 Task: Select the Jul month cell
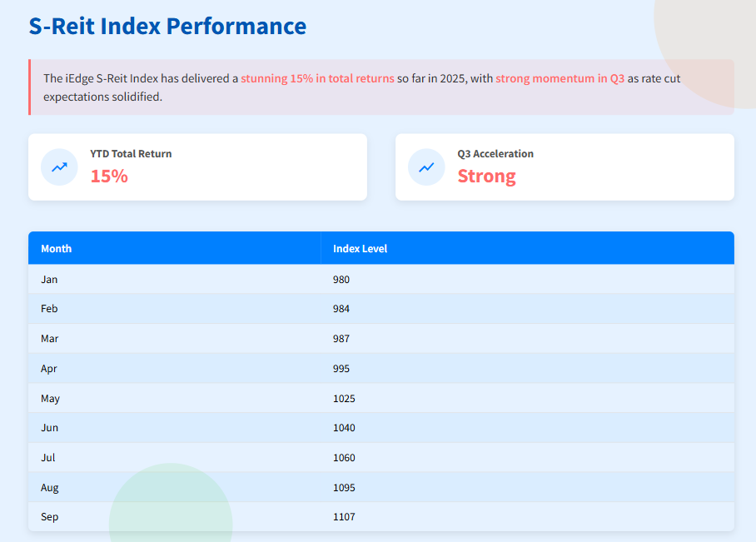click(x=175, y=458)
